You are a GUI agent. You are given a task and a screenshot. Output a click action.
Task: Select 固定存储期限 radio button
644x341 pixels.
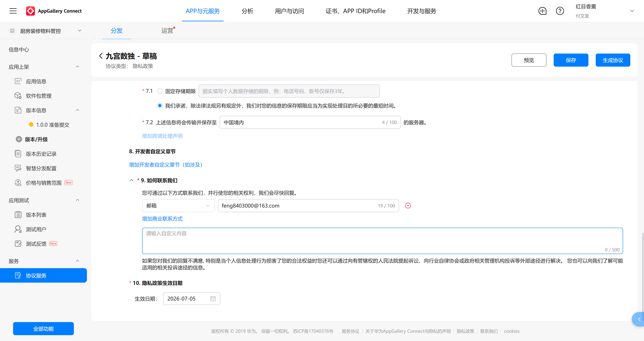pos(160,91)
